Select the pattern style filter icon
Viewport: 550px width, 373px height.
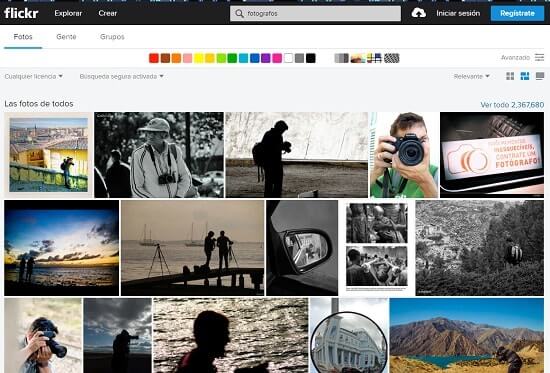coord(391,58)
